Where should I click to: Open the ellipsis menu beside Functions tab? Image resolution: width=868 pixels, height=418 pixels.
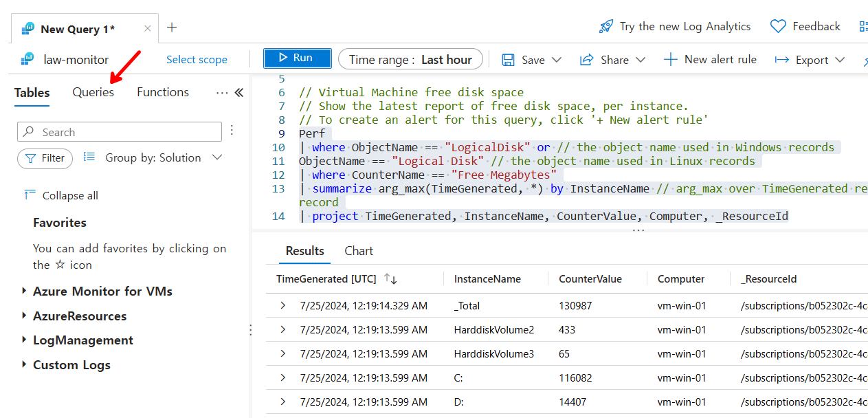222,93
